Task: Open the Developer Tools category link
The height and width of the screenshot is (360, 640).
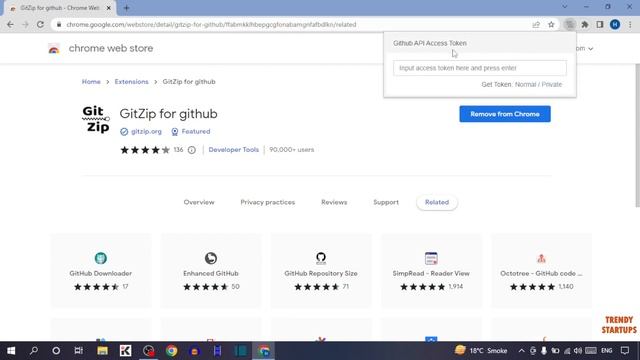Action: (x=233, y=150)
